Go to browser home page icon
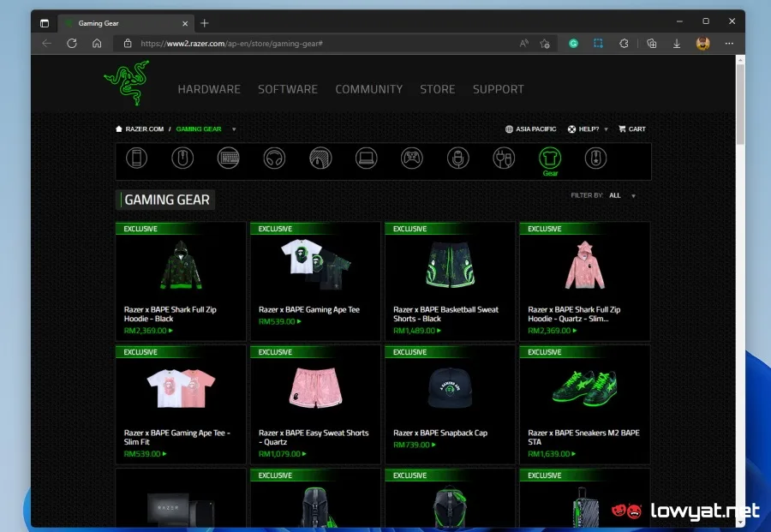771x532 pixels. click(x=97, y=44)
